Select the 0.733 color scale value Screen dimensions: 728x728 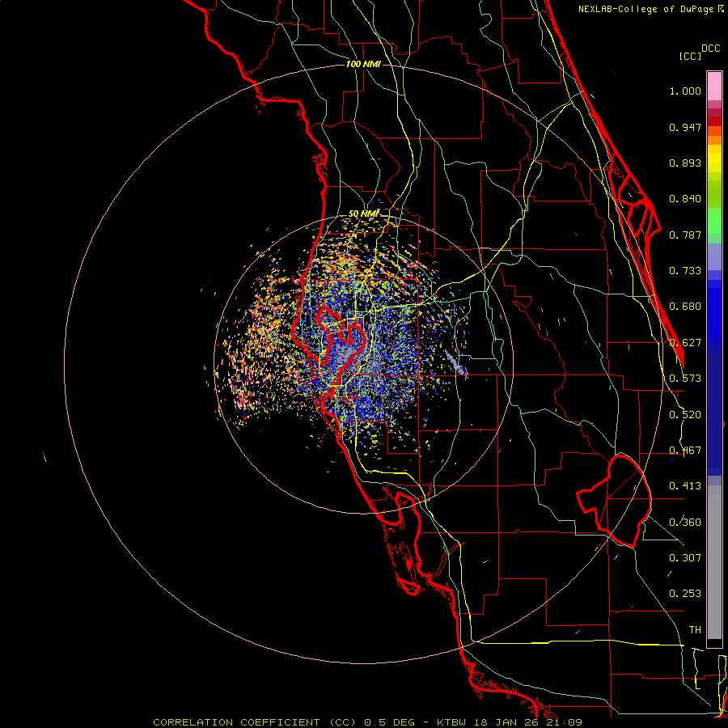(x=685, y=271)
